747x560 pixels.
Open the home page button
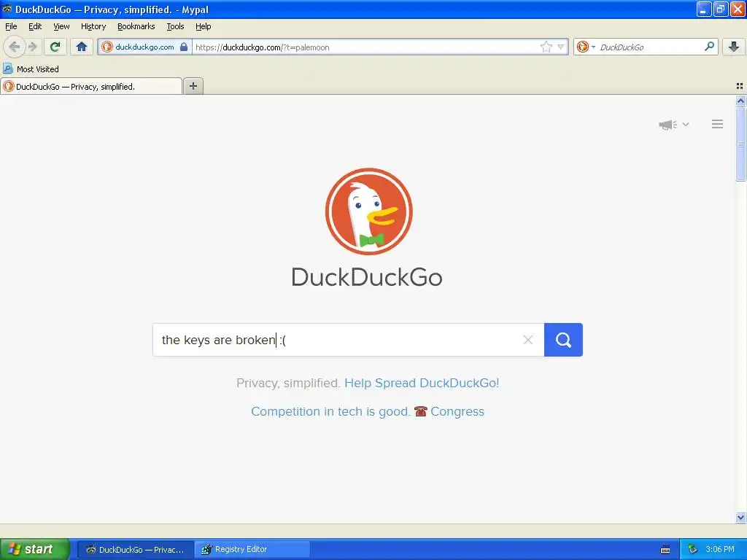[x=82, y=47]
